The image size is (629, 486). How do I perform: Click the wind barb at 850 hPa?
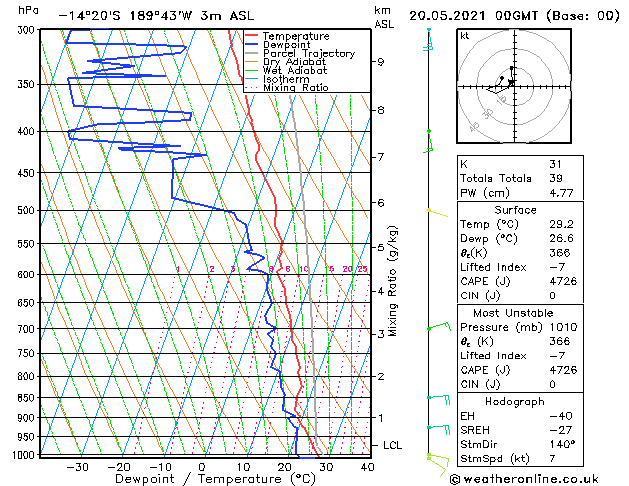439,399
